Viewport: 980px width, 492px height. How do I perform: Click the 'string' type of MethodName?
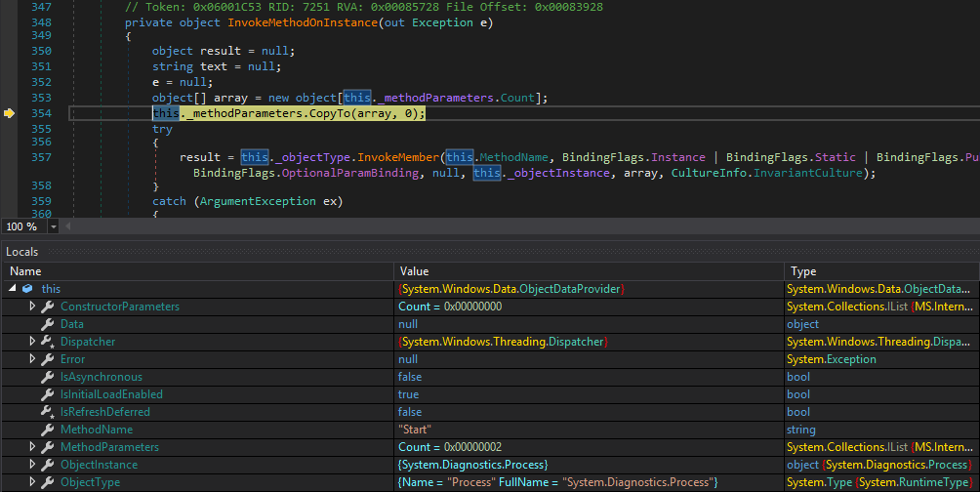800,430
